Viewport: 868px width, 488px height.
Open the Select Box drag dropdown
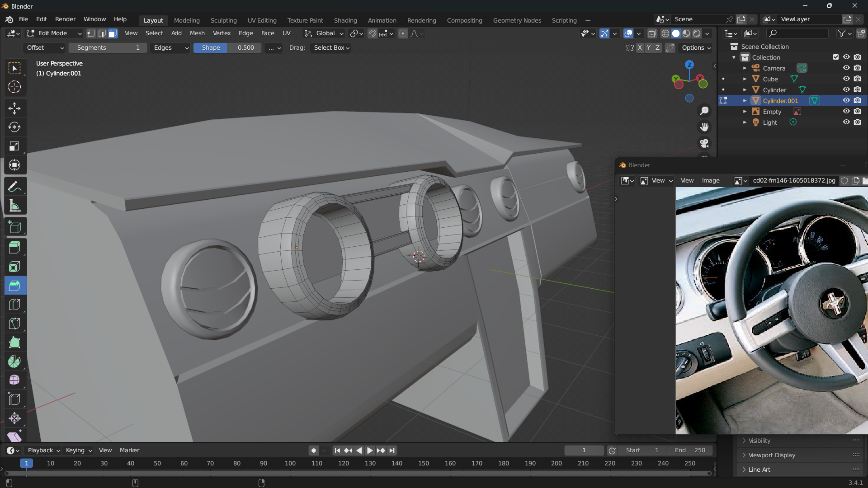331,48
